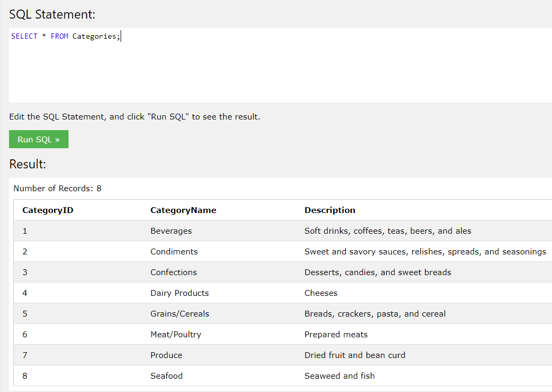Click the 'Cheeses' description cell
The height and width of the screenshot is (392, 552).
point(321,293)
